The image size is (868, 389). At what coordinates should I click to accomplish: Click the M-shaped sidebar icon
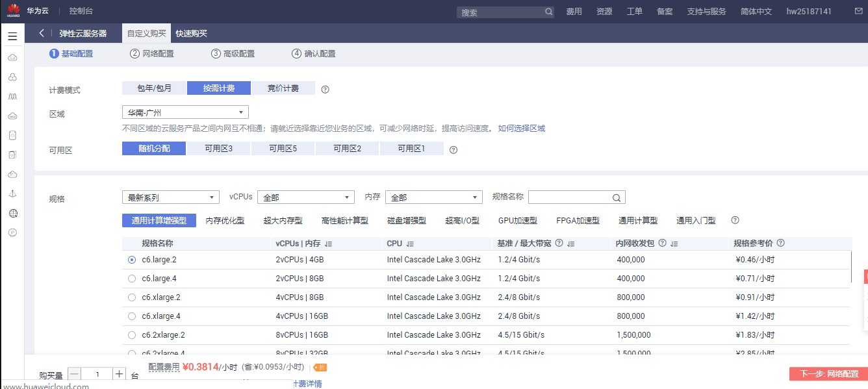click(x=12, y=97)
